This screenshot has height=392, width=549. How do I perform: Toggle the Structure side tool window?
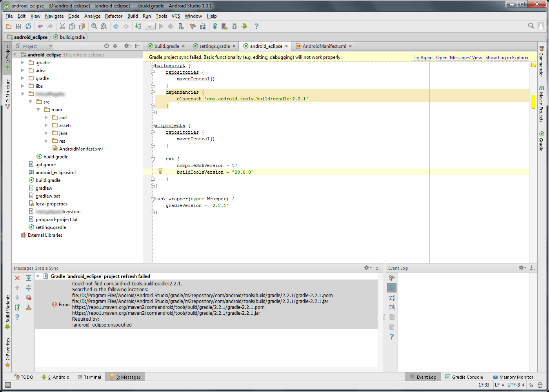pos(8,94)
